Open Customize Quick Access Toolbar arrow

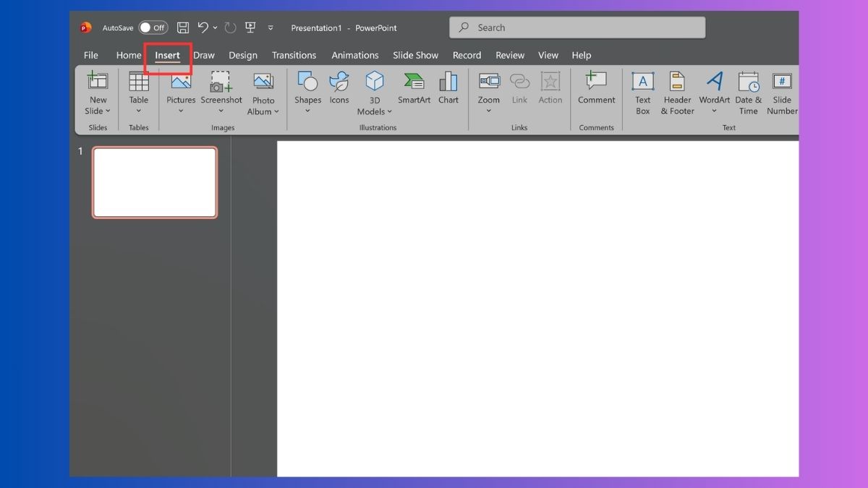(271, 28)
